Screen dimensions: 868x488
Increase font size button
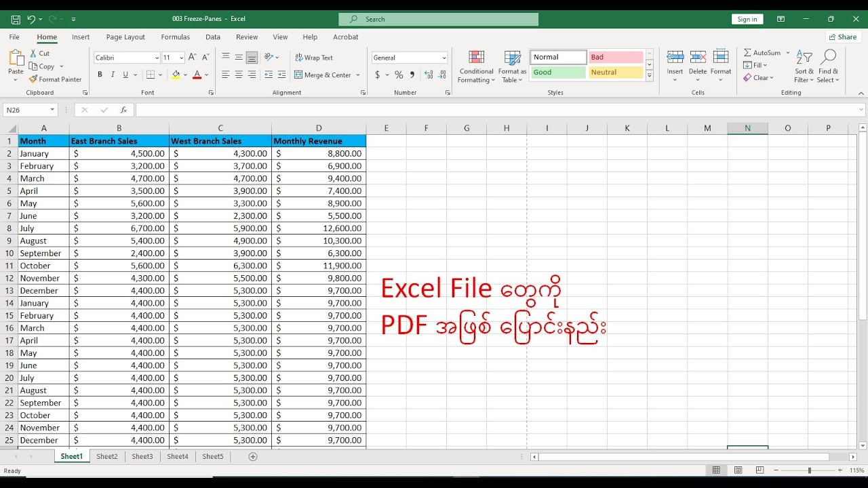[x=193, y=58]
